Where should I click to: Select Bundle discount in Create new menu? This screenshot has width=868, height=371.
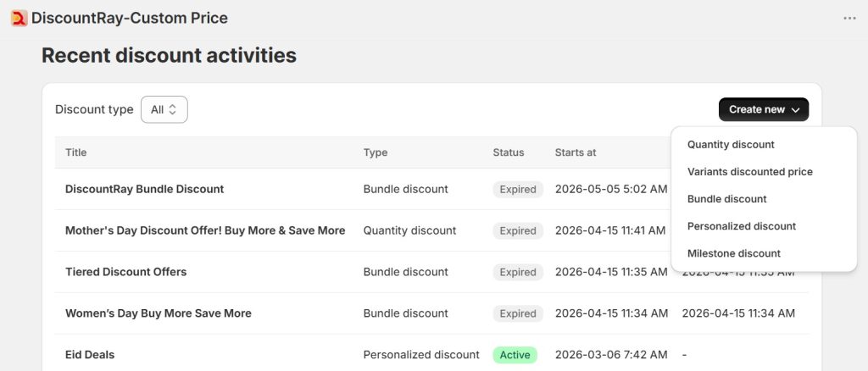(726, 198)
